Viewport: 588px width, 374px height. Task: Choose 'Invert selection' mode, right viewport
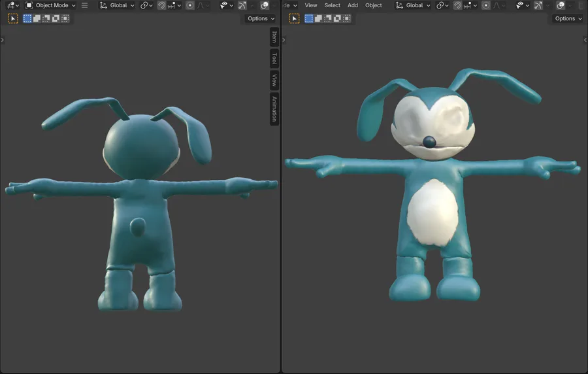336,18
